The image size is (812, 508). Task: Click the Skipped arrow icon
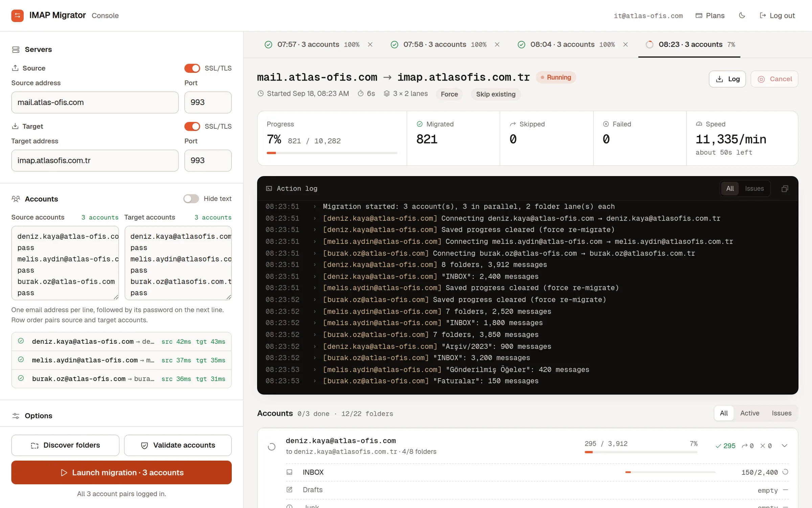point(513,124)
